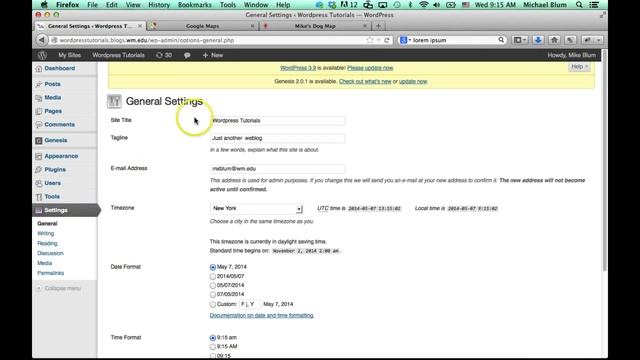Bookmark page with the star icon
The height and width of the screenshot is (360, 640).
pyautogui.click(x=370, y=40)
